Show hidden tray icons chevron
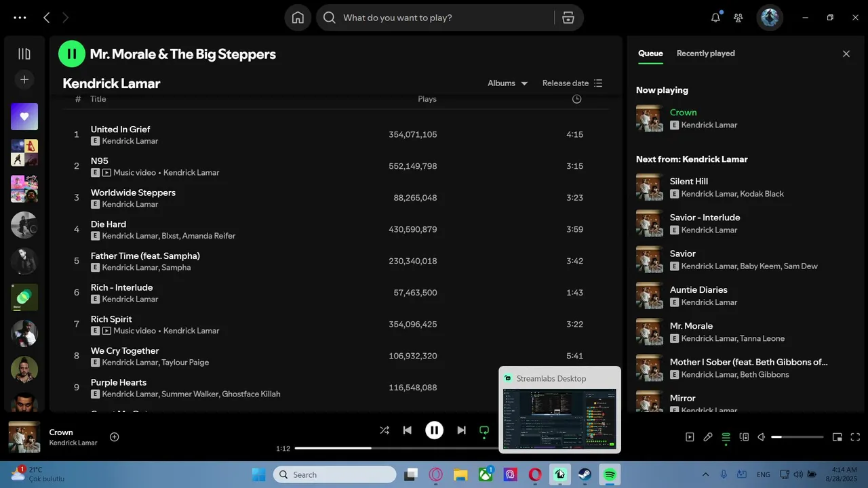 pos(705,474)
